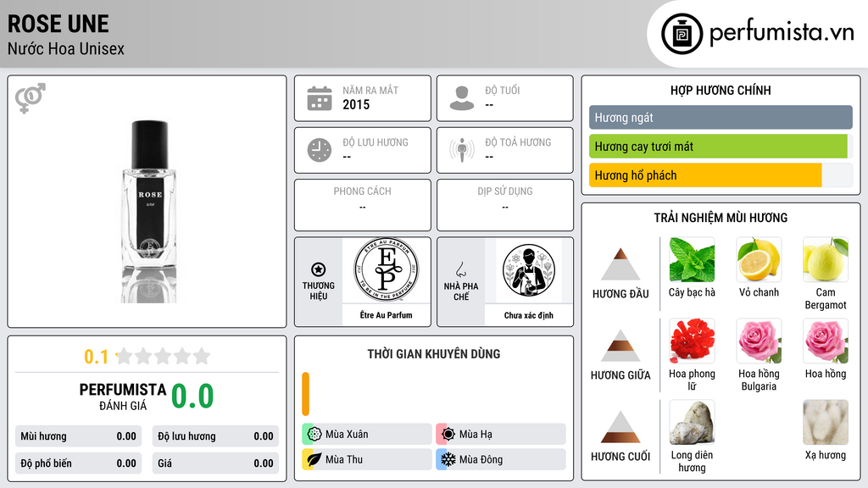Click the Hương đầu pyramid icon

pos(620,264)
